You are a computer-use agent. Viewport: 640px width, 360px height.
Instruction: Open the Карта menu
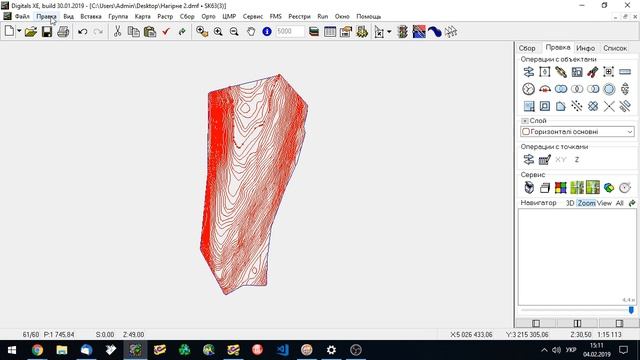click(x=142, y=17)
